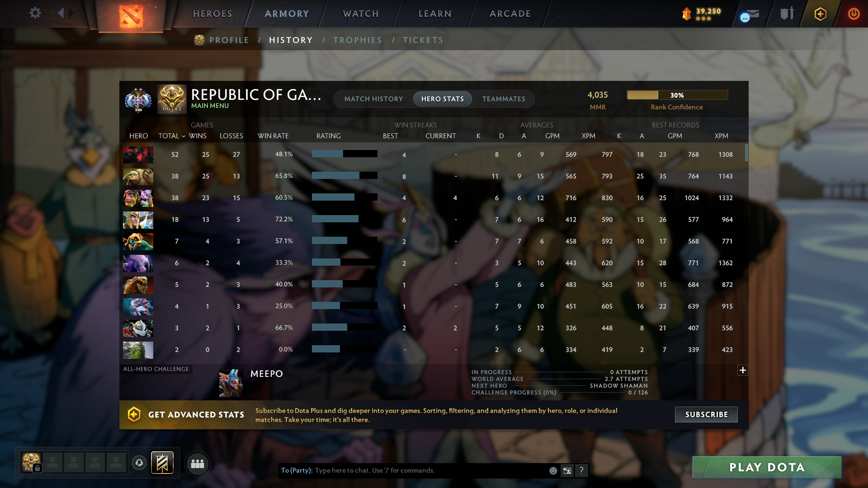868x488 pixels.
Task: Click the red power quit icon
Action: pos(854,14)
